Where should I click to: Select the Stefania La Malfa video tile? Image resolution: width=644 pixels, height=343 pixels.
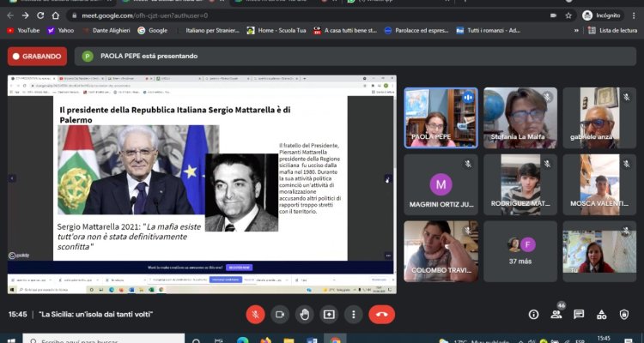pos(520,117)
